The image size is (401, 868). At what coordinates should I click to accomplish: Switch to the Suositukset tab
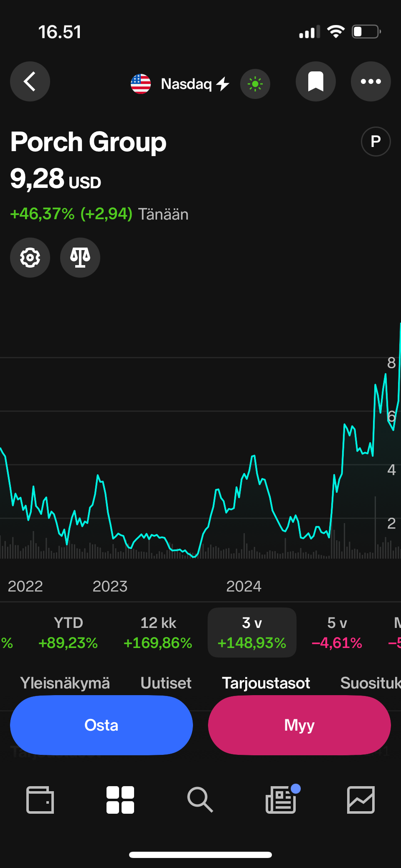tap(371, 683)
